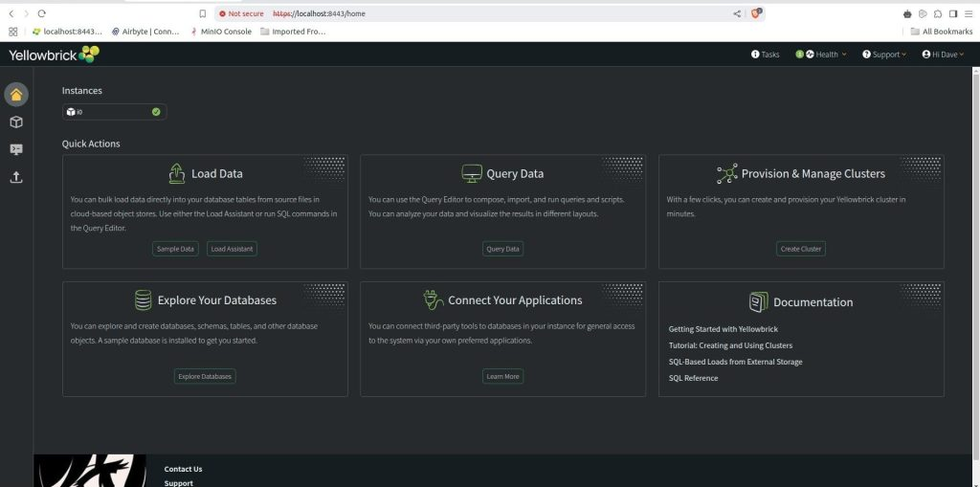980x487 pixels.
Task: Click the Connect Your Applications plug icon
Action: 434,300
